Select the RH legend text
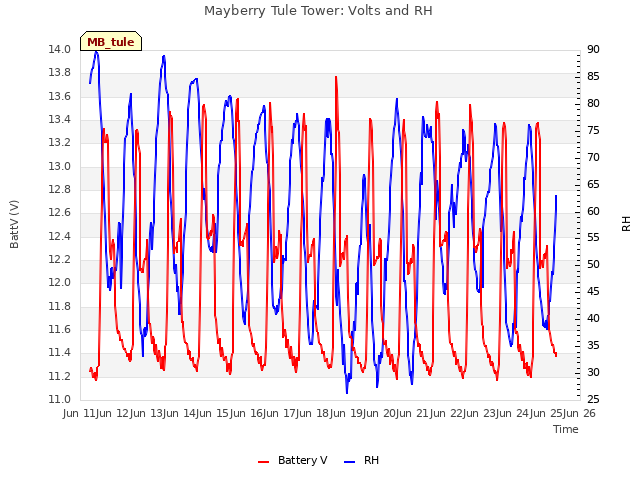The image size is (640, 480). [371, 460]
